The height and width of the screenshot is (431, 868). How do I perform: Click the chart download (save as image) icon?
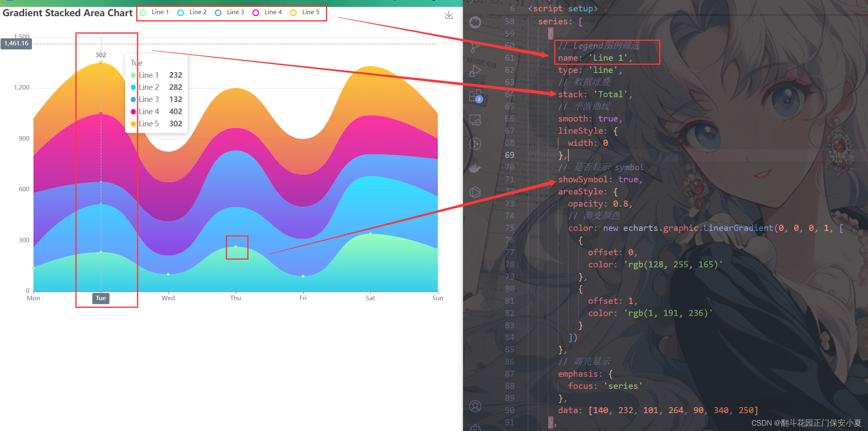(449, 15)
